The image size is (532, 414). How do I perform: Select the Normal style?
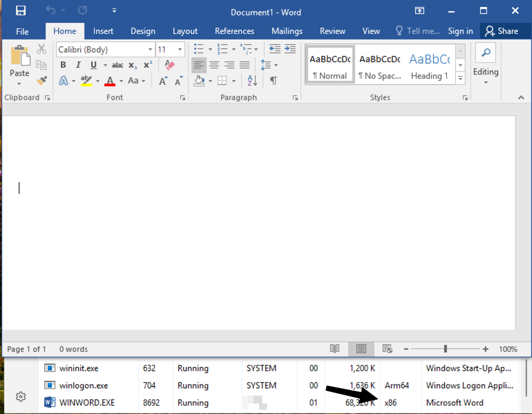point(330,65)
